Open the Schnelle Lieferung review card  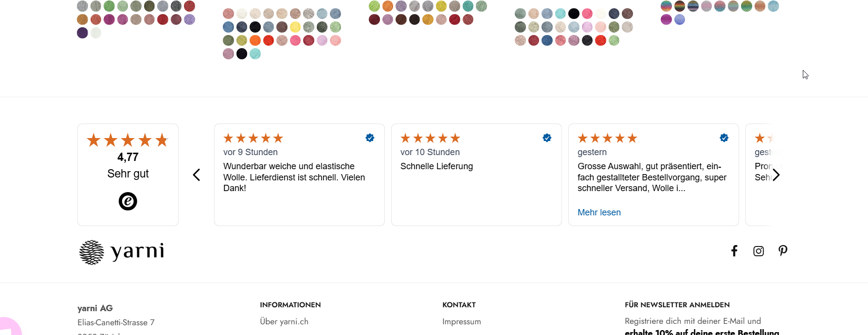[476, 175]
